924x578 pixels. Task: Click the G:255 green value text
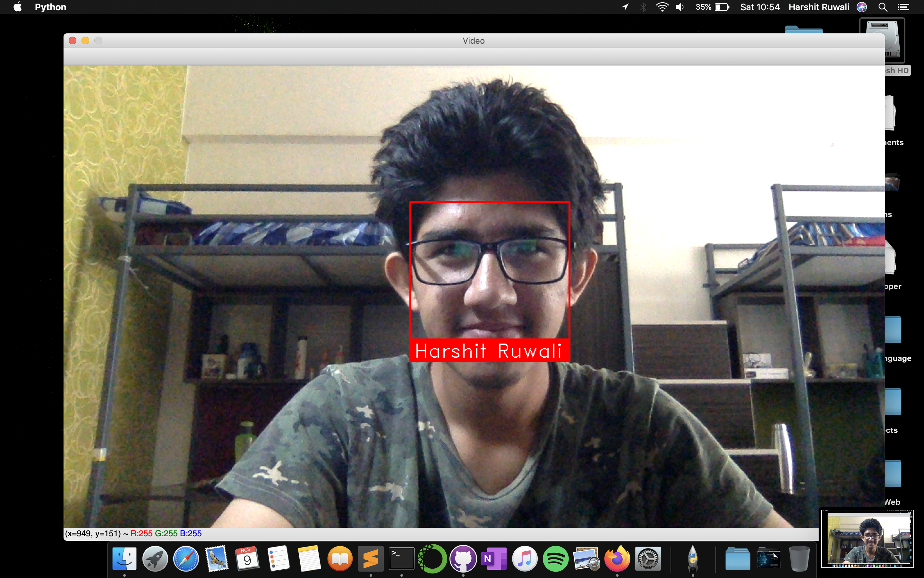coord(166,534)
